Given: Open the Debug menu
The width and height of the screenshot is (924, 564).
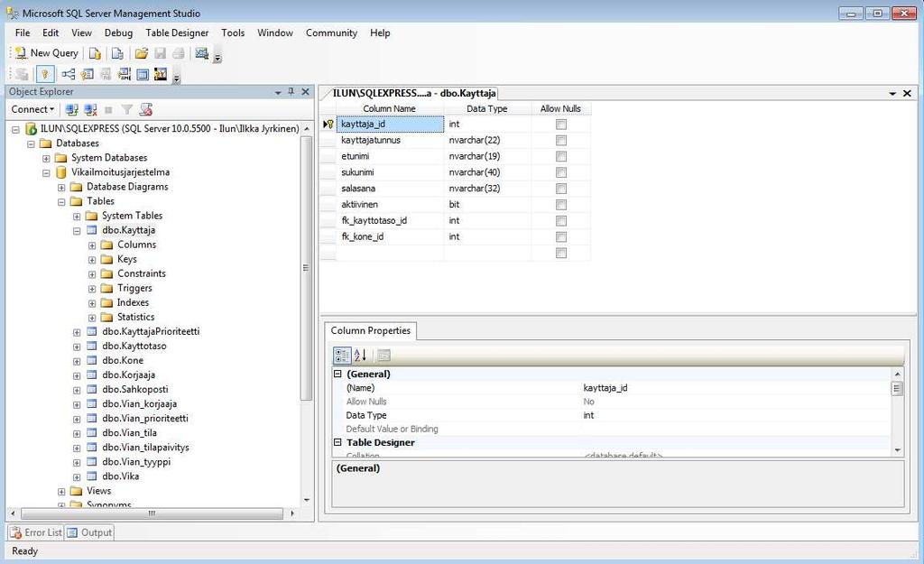Looking at the screenshot, I should pos(118,33).
